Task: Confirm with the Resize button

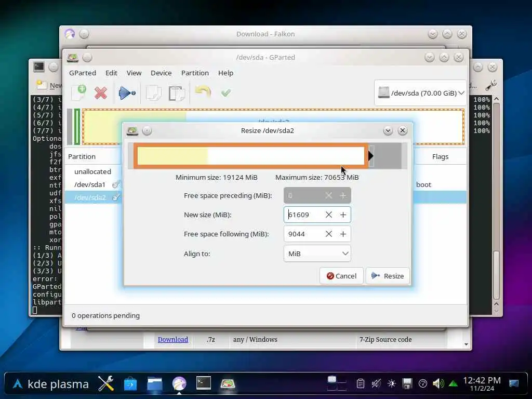Action: click(x=388, y=276)
